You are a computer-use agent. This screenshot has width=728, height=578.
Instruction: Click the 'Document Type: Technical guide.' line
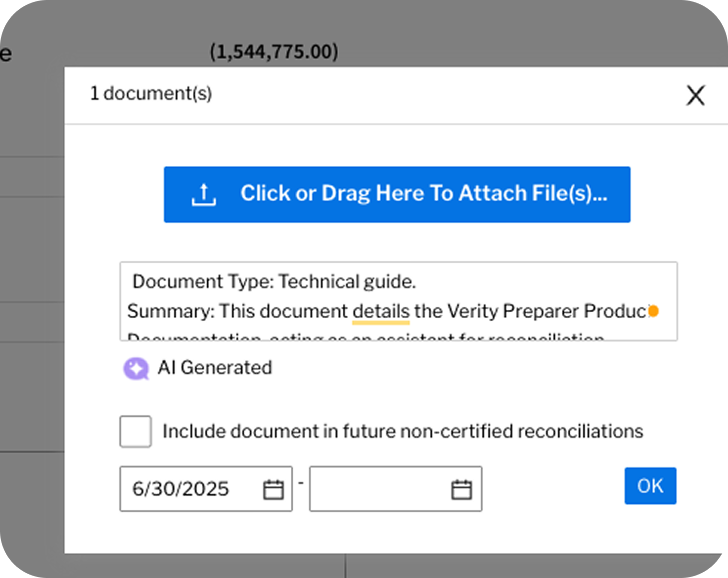pyautogui.click(x=274, y=282)
